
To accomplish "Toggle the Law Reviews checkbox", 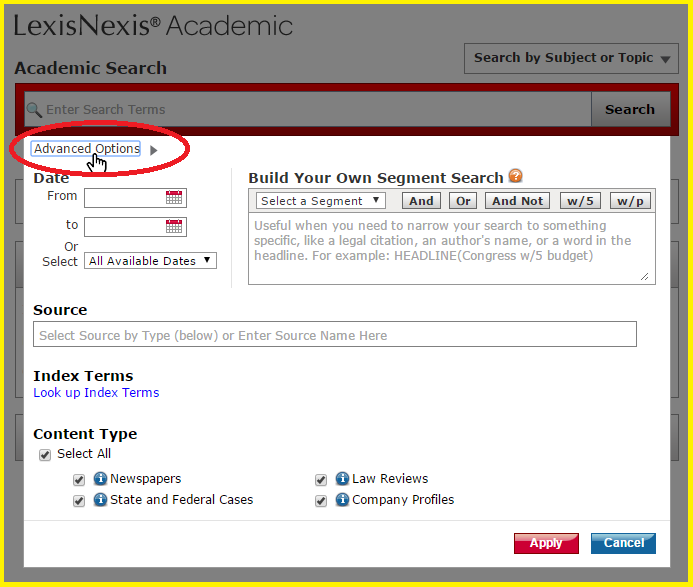I will [x=321, y=480].
